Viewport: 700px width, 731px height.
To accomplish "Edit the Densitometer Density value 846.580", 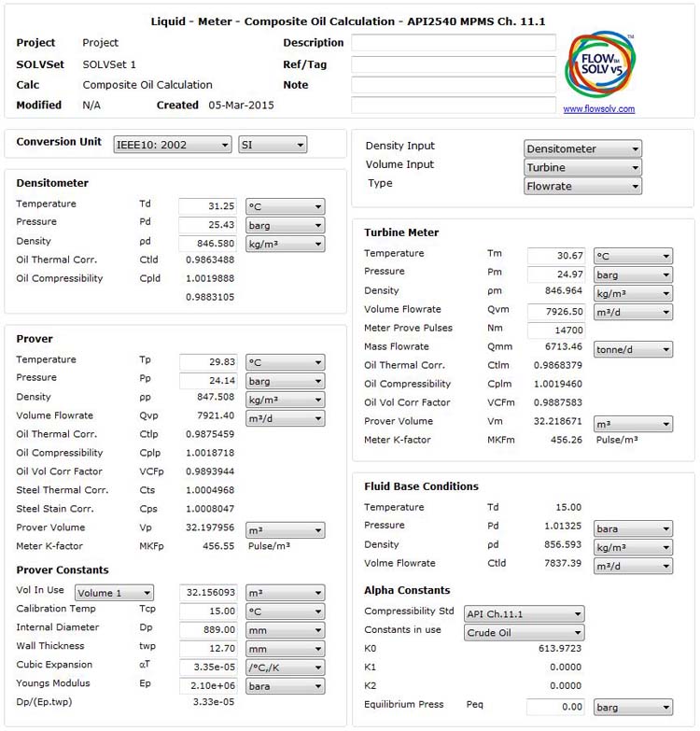I will coord(207,244).
